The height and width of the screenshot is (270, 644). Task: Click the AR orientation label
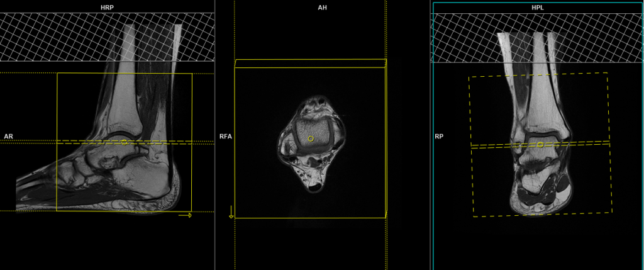tap(8, 136)
